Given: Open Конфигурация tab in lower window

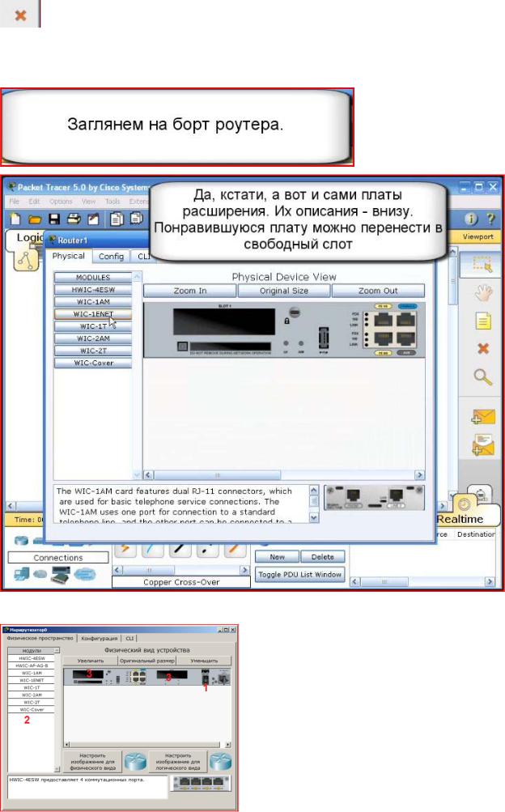Looking at the screenshot, I should tap(100, 639).
